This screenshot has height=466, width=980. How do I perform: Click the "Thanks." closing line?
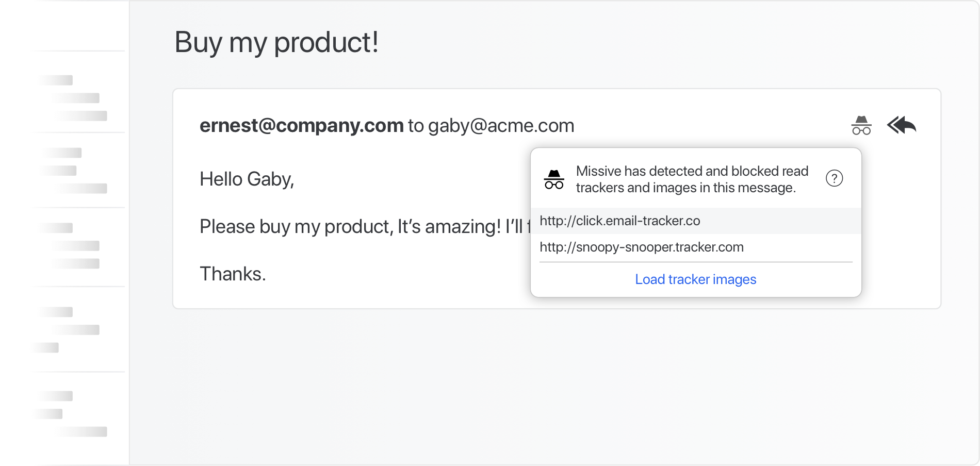point(233,274)
